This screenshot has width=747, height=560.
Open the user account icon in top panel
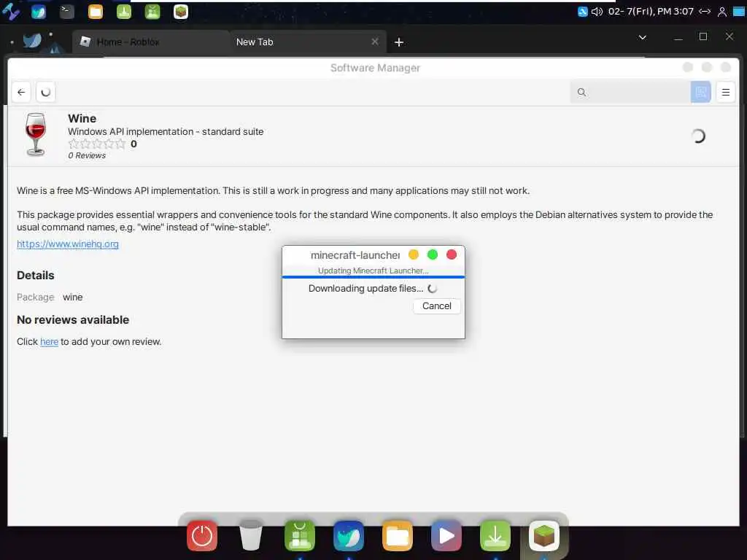[722, 12]
